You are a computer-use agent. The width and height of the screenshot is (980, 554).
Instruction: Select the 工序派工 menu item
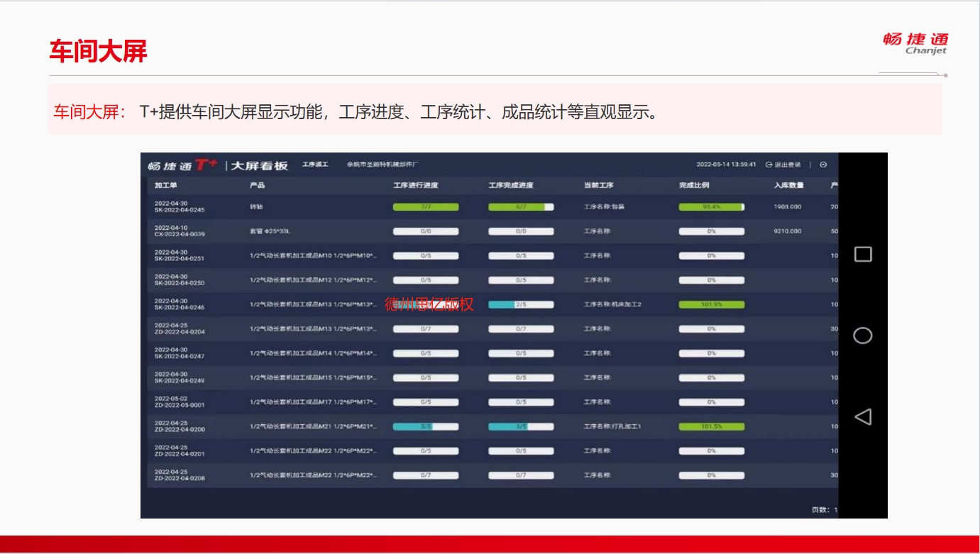pos(315,165)
